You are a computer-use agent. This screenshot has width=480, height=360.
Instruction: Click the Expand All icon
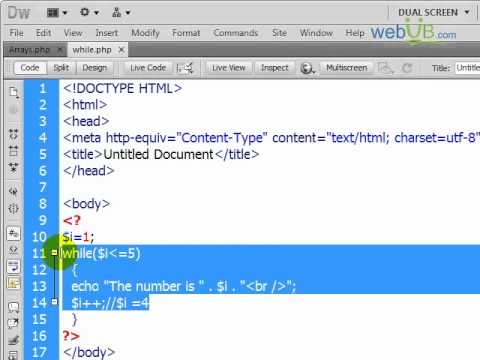pyautogui.click(x=13, y=167)
